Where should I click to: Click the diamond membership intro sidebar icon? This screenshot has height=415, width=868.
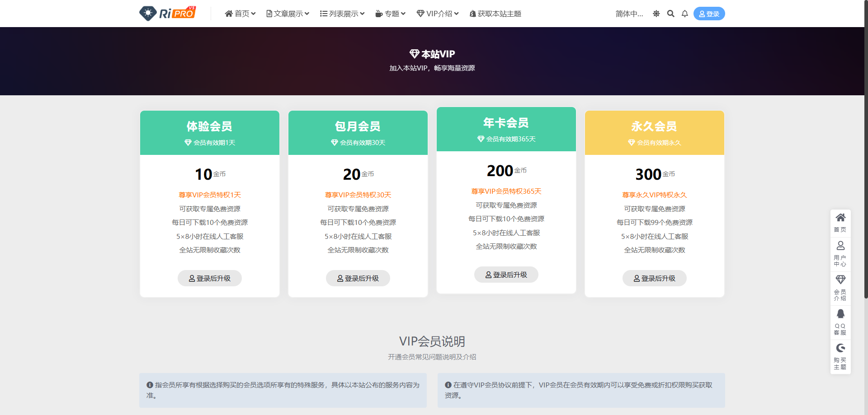click(x=840, y=288)
